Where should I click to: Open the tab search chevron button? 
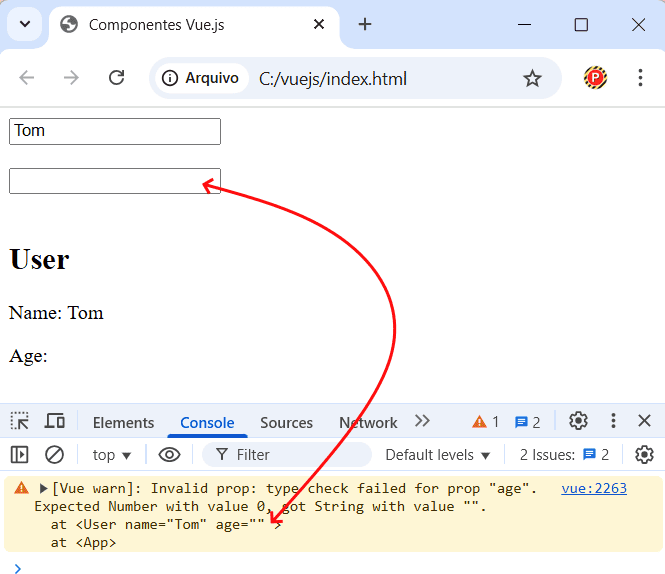(x=25, y=25)
